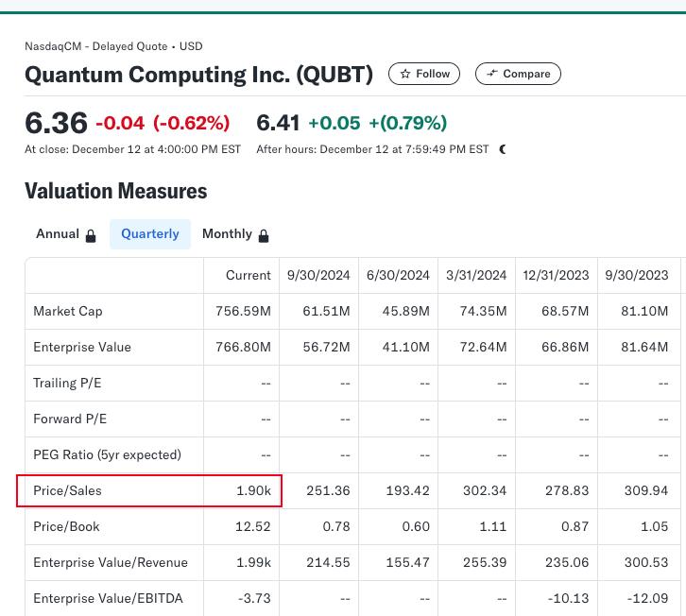Click the 9/30/2024 column header
Viewport: 686px width, 616px height.
pos(318,275)
